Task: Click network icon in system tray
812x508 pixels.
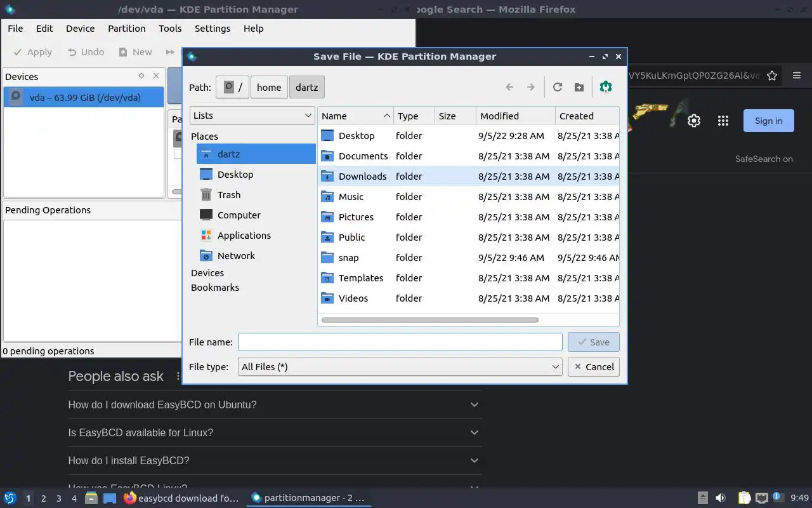Action: tap(762, 498)
